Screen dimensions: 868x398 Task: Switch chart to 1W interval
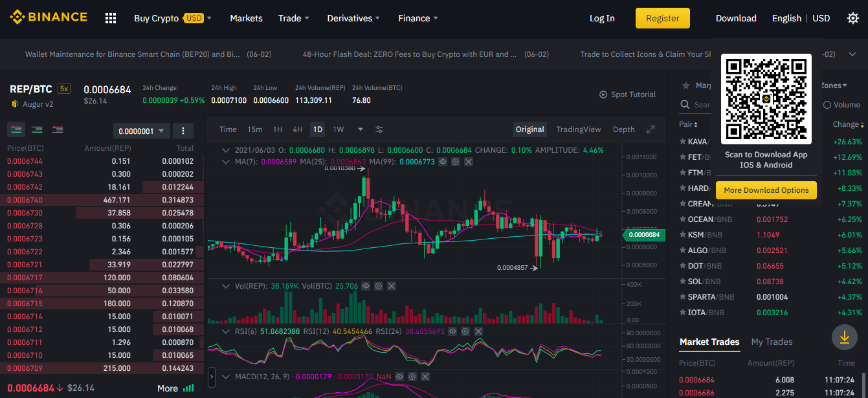tap(339, 129)
